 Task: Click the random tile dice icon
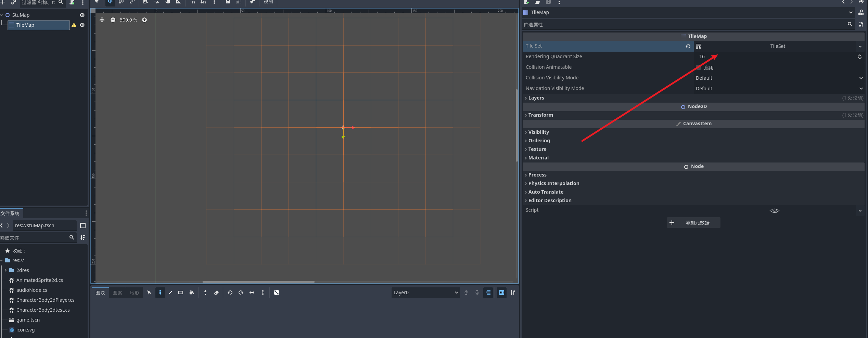[277, 292]
